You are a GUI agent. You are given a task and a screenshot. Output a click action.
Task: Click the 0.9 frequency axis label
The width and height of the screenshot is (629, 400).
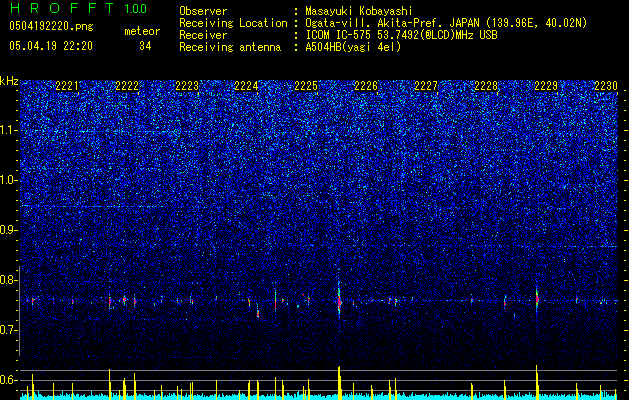[x=9, y=230]
